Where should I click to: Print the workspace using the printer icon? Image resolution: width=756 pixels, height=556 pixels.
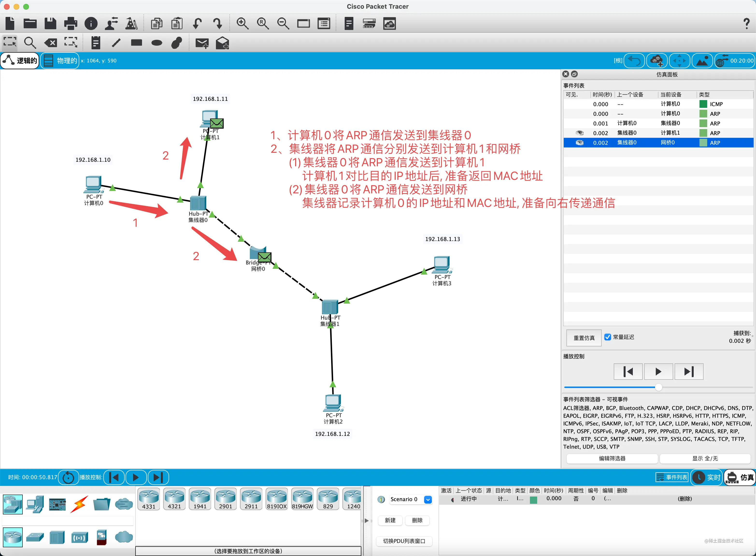(71, 23)
